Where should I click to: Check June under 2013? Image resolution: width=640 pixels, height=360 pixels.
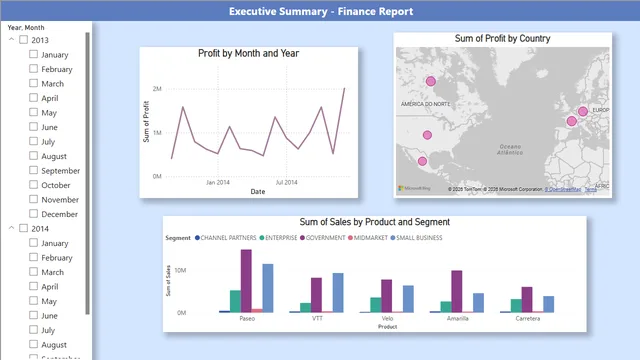click(33, 127)
